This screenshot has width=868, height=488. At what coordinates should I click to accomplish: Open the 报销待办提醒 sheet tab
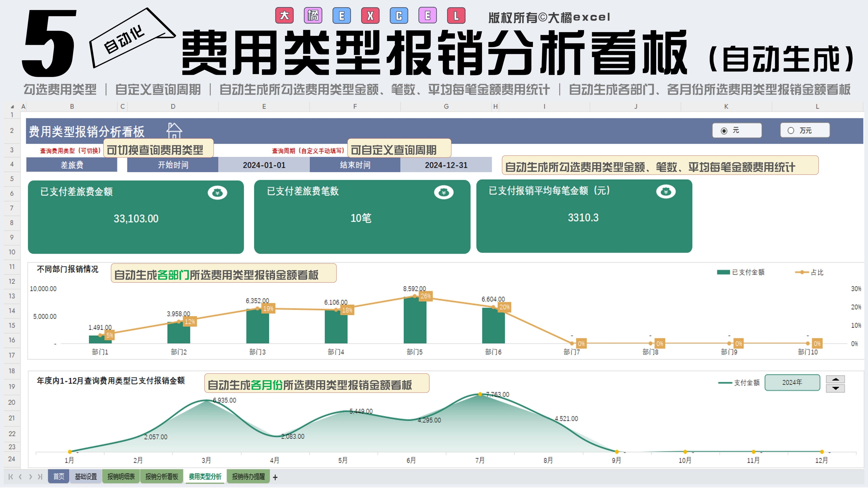[248, 477]
